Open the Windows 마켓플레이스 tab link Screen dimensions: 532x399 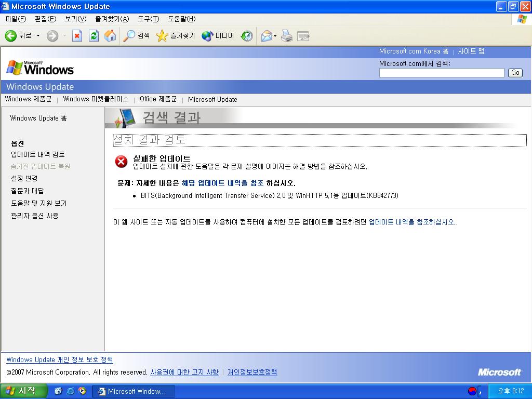(96, 99)
